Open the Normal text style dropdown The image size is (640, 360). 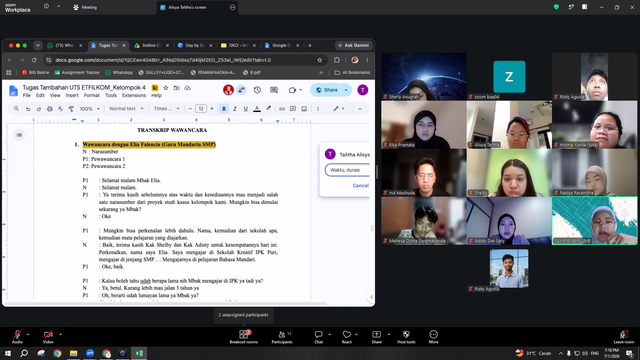coord(126,109)
